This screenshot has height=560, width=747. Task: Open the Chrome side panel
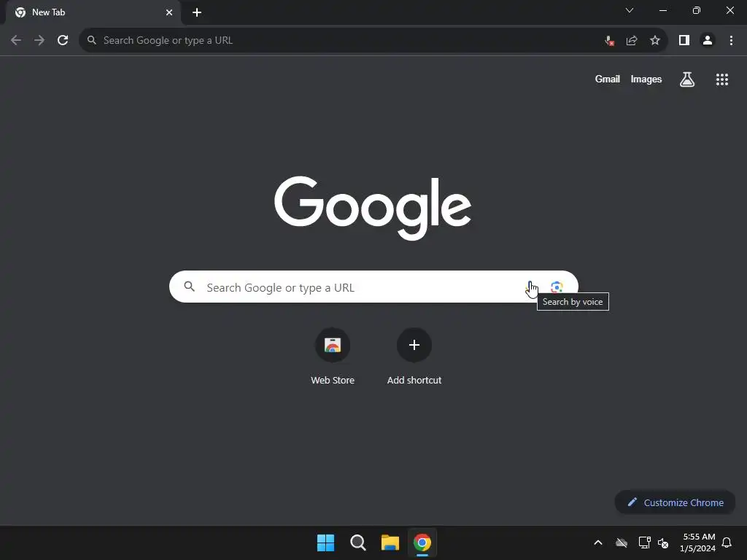(x=684, y=41)
